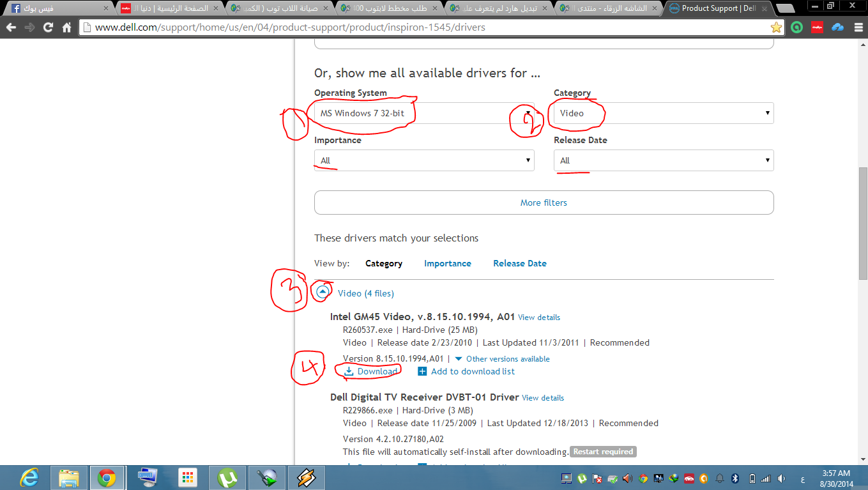Screen dimensions: 868x490
Task: Click the battery tray icon
Action: (752, 478)
